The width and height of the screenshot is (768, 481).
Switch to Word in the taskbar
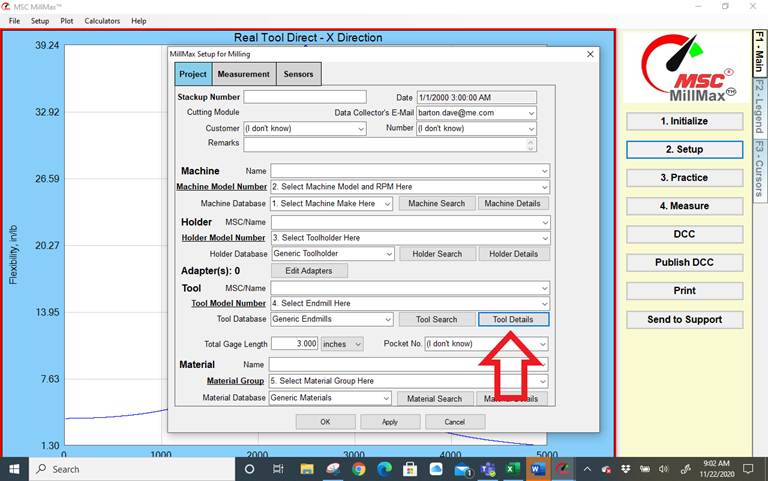tap(537, 469)
